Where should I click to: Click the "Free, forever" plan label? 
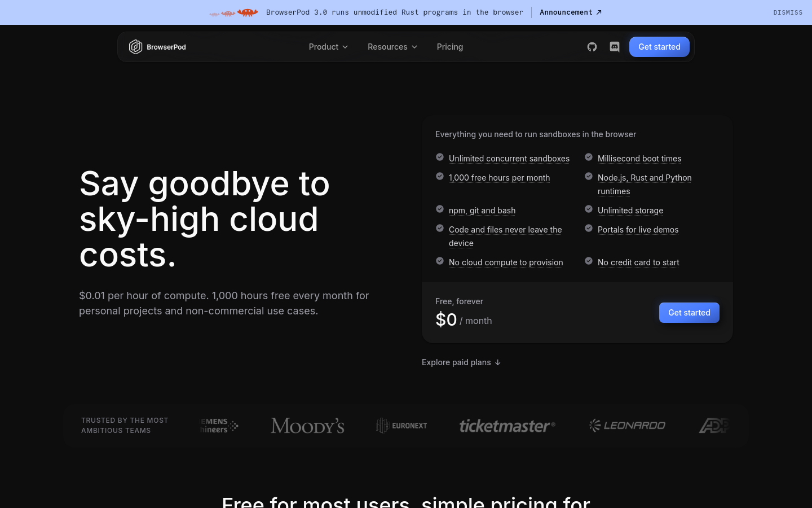[x=459, y=301]
